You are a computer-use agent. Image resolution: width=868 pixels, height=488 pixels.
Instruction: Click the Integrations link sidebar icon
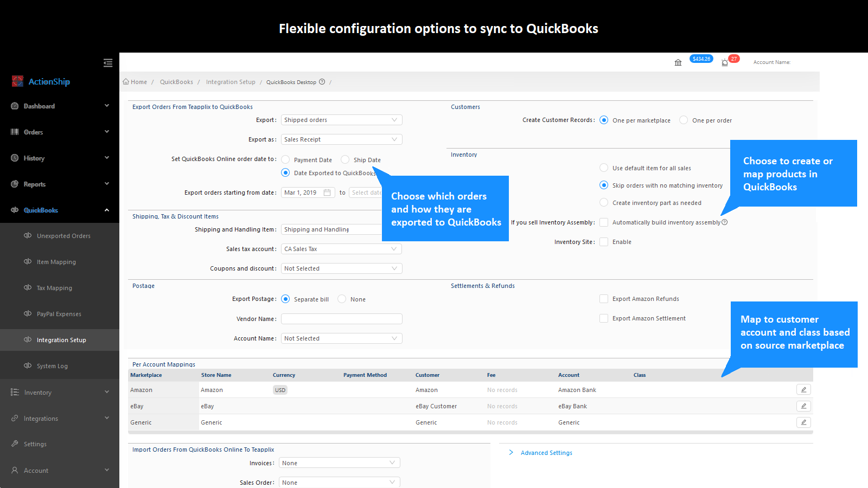point(15,418)
